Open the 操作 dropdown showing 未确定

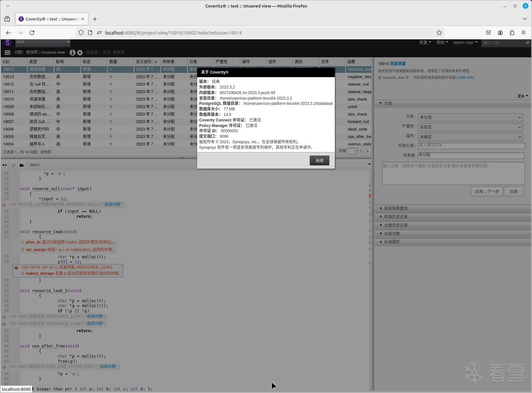tap(471, 137)
